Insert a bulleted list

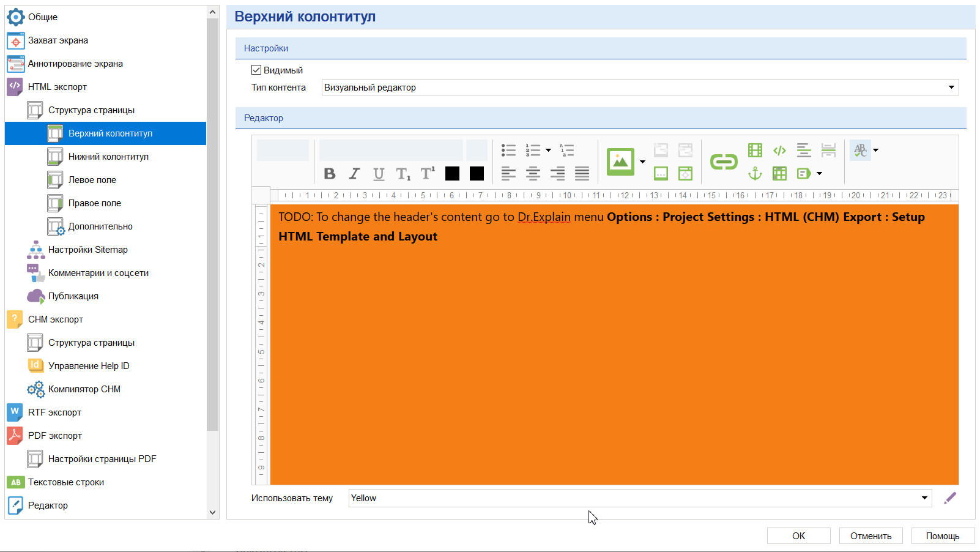coord(508,150)
